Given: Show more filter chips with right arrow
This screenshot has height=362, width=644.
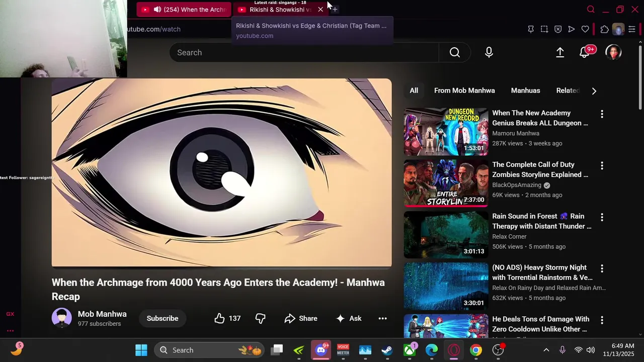Looking at the screenshot, I should click(x=594, y=91).
